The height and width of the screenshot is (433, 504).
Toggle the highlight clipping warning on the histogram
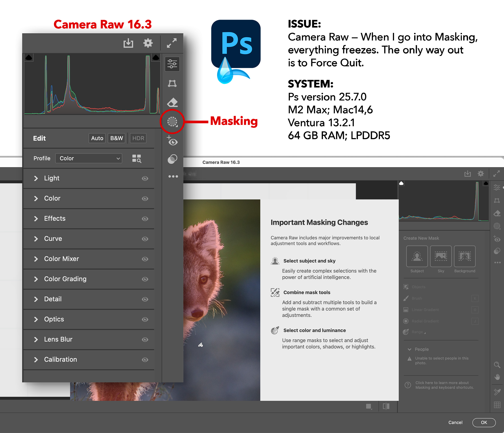coord(156,57)
